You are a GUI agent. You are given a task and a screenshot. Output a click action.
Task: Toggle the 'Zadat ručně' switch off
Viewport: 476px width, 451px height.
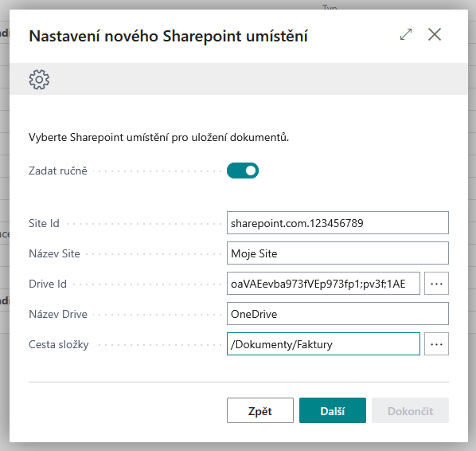(243, 171)
